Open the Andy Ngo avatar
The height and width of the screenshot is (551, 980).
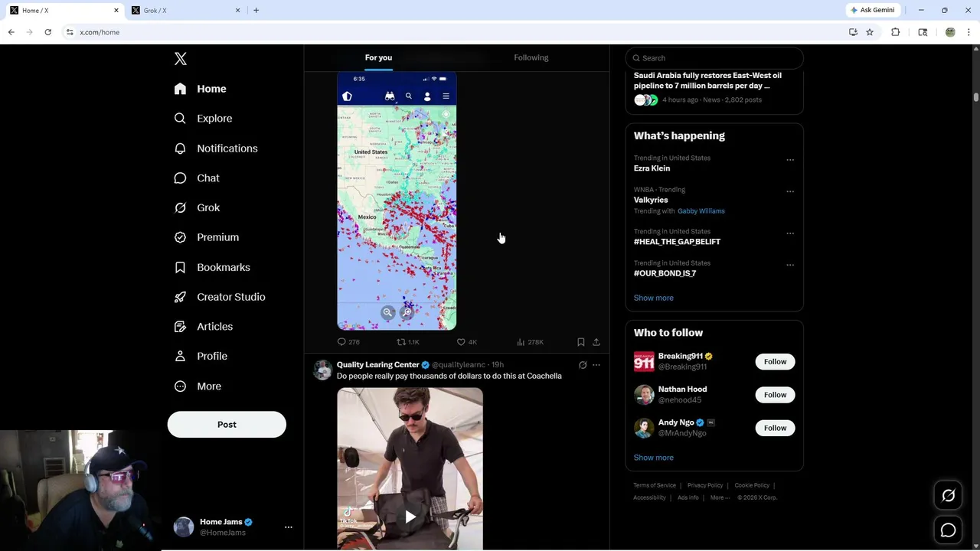644,428
